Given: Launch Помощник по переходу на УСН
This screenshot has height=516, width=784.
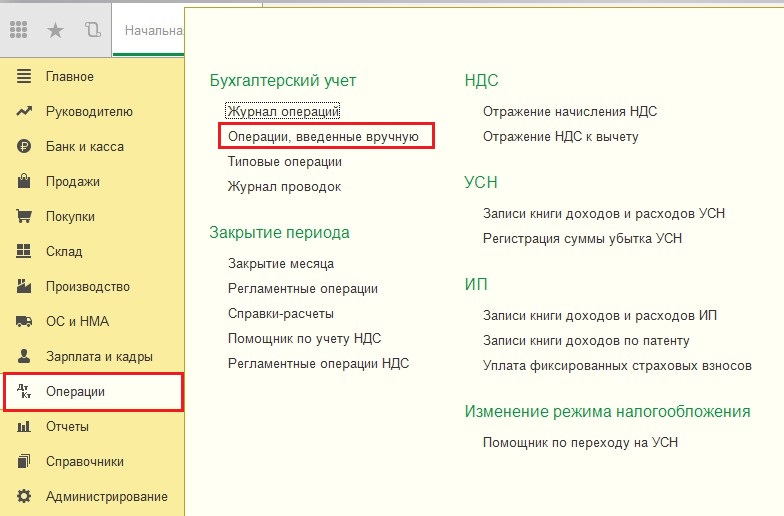Looking at the screenshot, I should pos(580,442).
